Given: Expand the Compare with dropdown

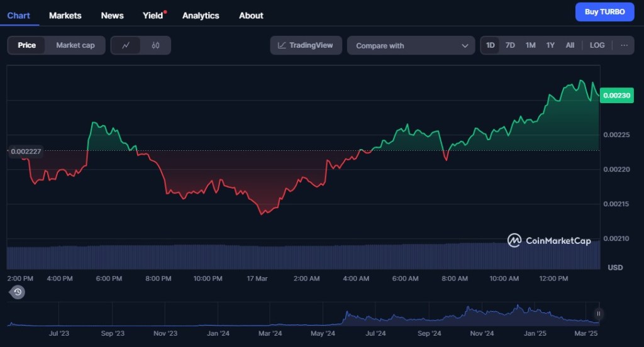Looking at the screenshot, I should [x=412, y=45].
